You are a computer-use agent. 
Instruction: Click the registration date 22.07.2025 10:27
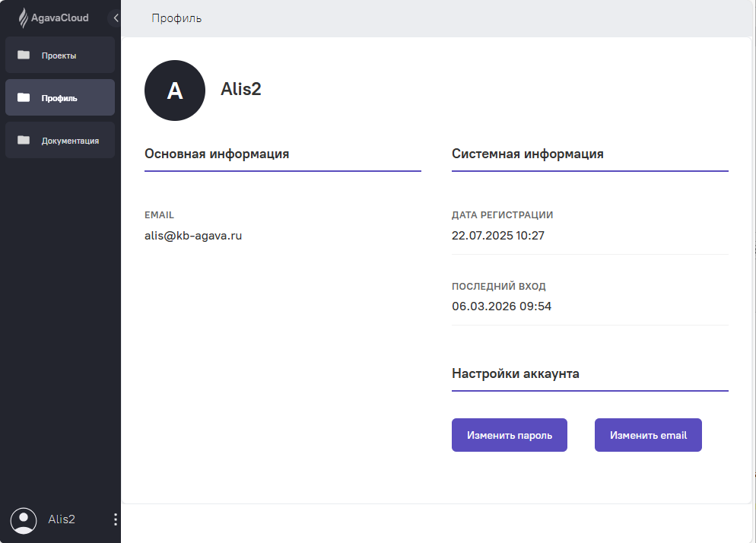(498, 236)
